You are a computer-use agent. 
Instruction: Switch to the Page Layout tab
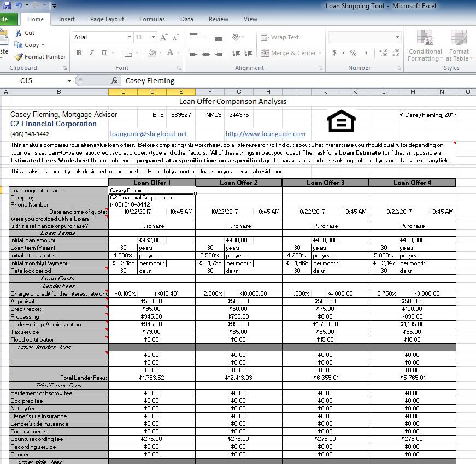[107, 19]
